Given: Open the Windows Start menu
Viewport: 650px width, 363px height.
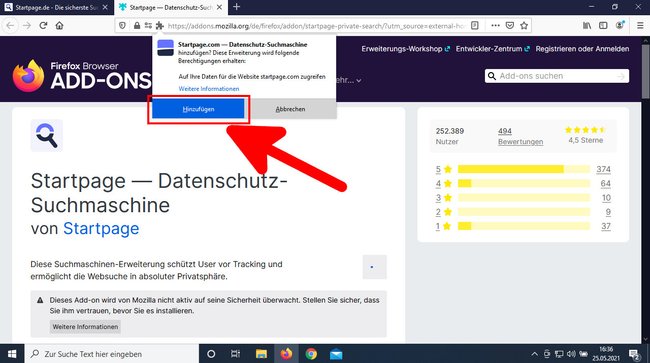Looking at the screenshot, I should [x=12, y=354].
